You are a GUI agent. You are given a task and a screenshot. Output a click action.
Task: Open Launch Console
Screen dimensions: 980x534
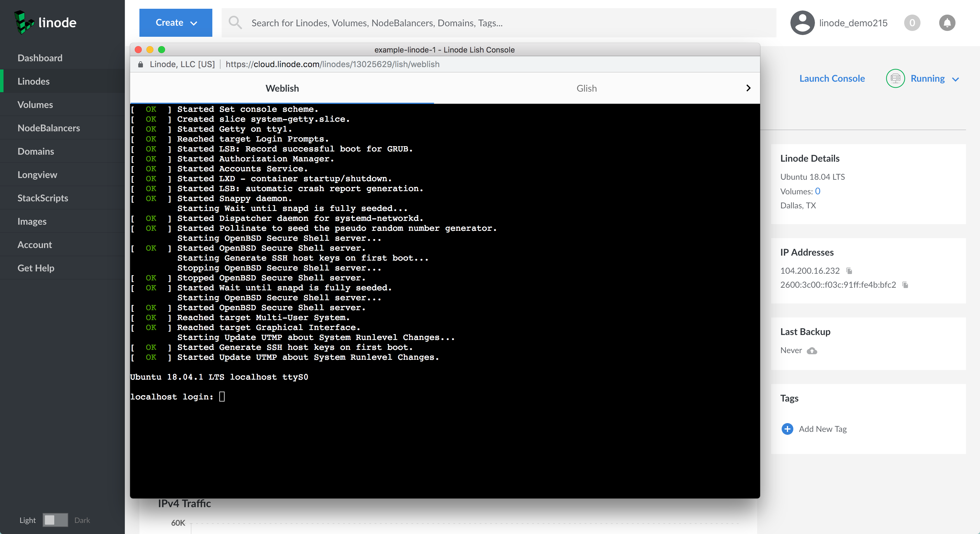tap(832, 78)
